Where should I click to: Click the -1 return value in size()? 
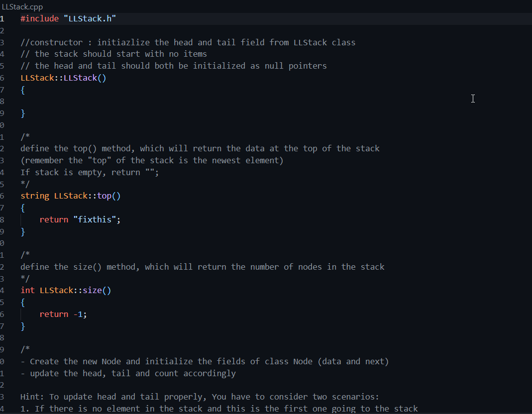click(79, 314)
